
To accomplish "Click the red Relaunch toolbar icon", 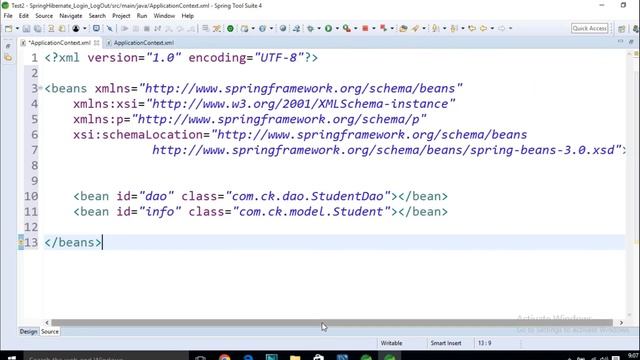I will pos(383,28).
